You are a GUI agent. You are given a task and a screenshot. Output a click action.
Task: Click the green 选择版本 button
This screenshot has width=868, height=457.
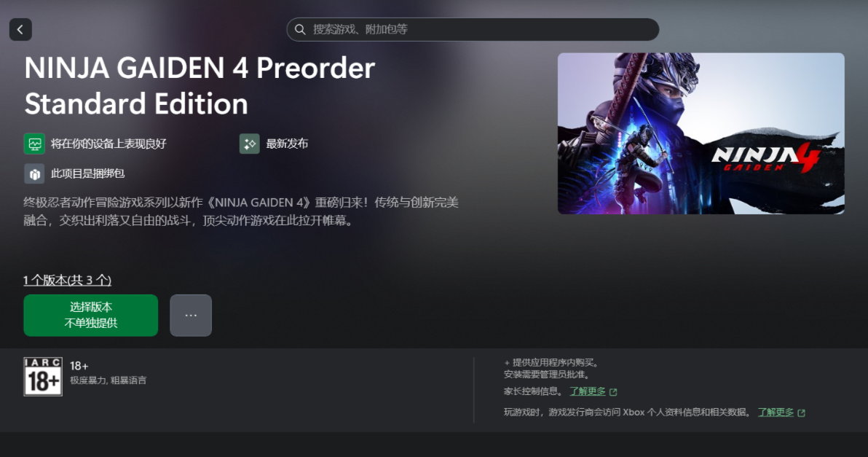91,315
